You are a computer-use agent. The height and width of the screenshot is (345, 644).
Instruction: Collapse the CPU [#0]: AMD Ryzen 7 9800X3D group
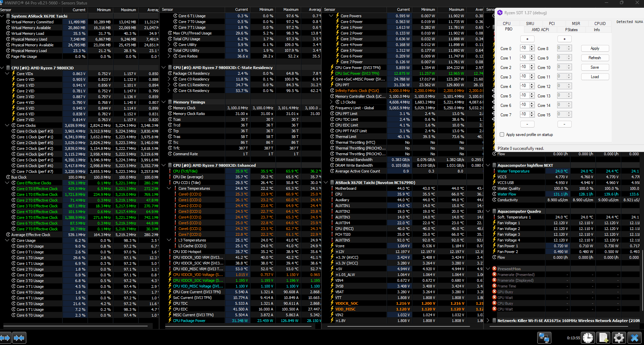pyautogui.click(x=2, y=68)
